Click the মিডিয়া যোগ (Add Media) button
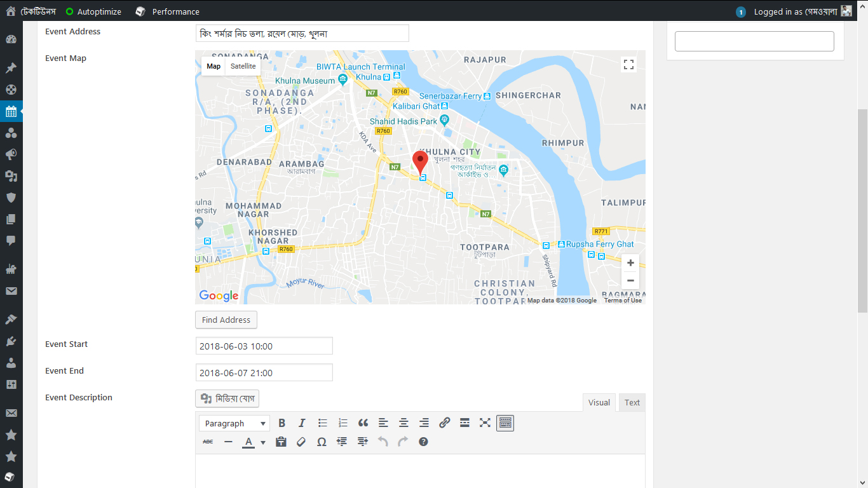Screen dimensions: 868x488 point(227,398)
